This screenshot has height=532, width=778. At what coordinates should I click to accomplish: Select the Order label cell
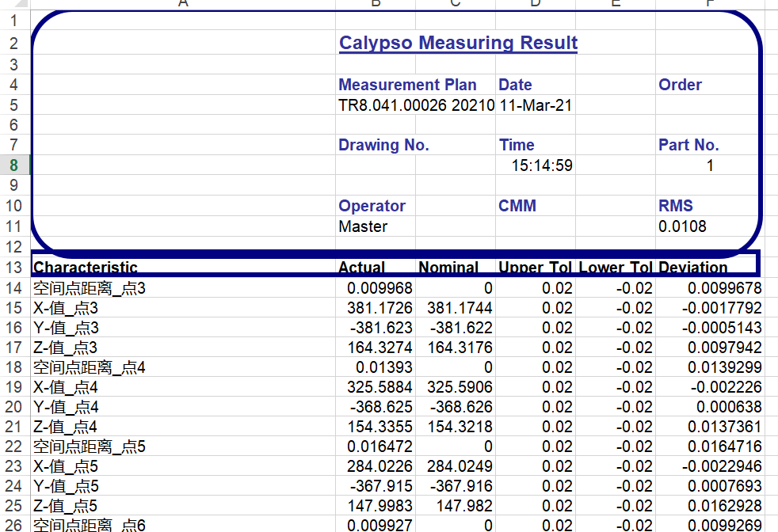pos(680,85)
